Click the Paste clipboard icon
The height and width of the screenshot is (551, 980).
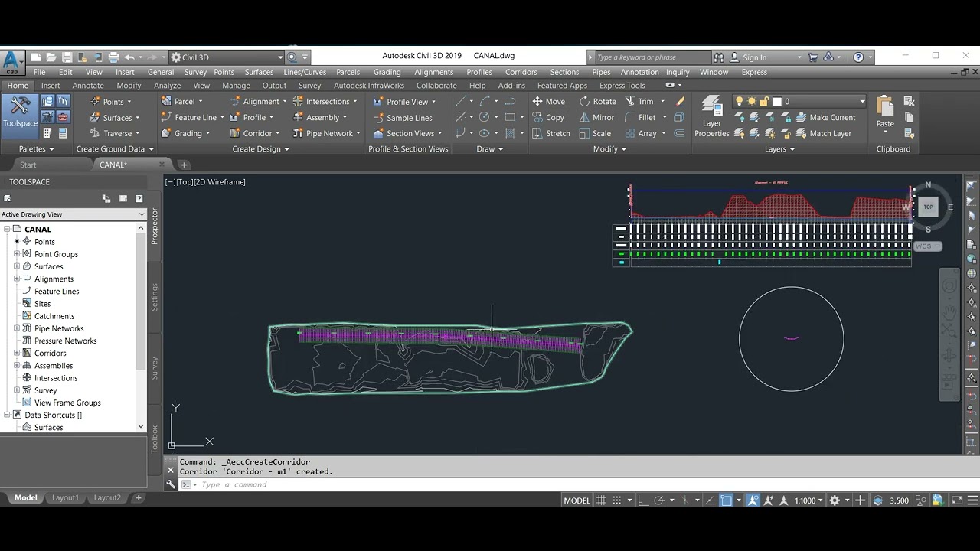coord(885,112)
